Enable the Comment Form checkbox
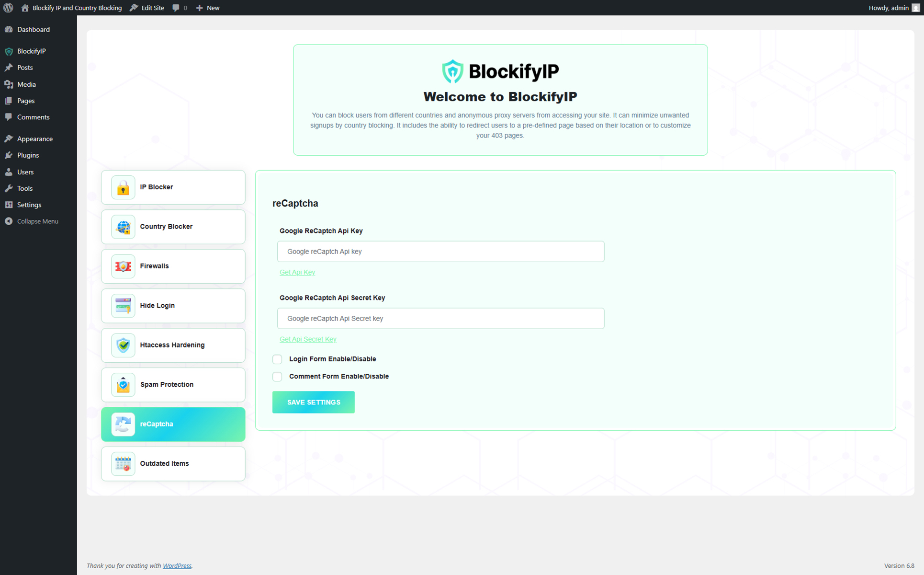Image resolution: width=924 pixels, height=575 pixels. tap(277, 377)
